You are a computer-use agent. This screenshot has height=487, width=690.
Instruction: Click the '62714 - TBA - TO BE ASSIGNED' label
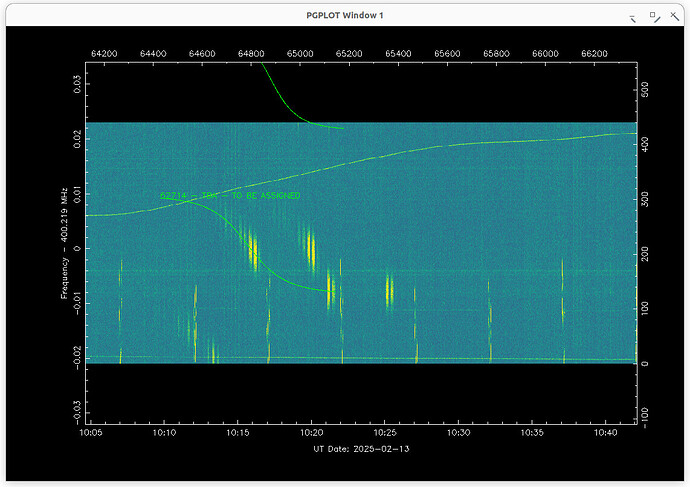(x=229, y=196)
